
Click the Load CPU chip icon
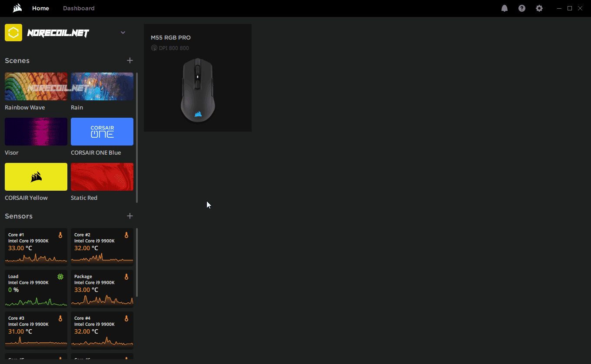(x=60, y=276)
